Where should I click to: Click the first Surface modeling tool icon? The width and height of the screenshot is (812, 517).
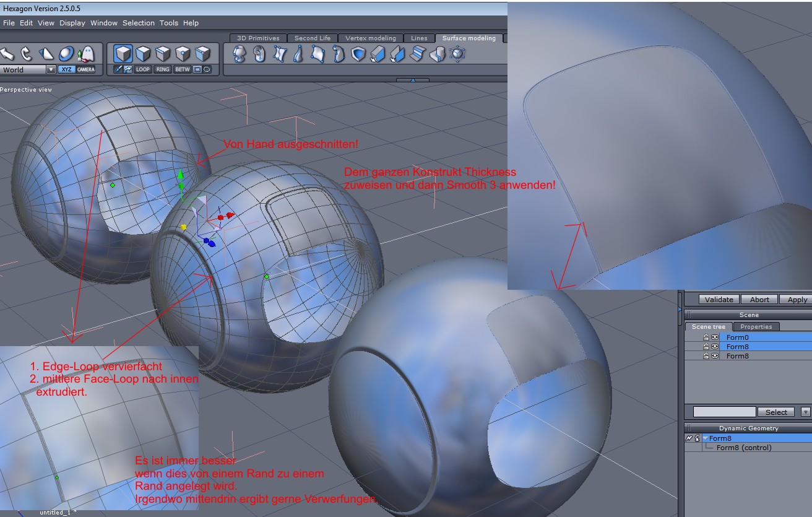[240, 54]
